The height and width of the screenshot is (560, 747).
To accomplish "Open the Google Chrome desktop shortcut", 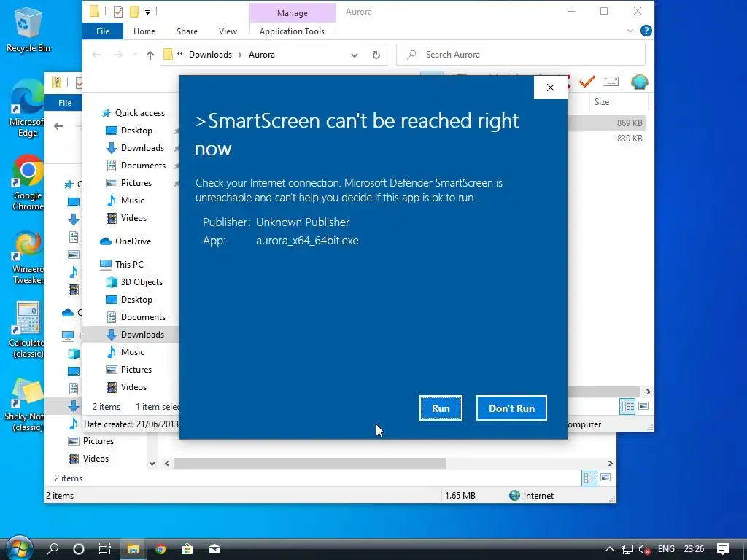I will click(x=28, y=183).
